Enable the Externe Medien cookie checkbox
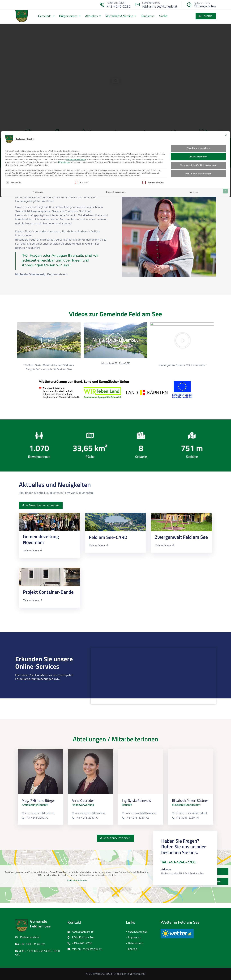Image resolution: width=231 pixels, height=980 pixels. coord(144,183)
